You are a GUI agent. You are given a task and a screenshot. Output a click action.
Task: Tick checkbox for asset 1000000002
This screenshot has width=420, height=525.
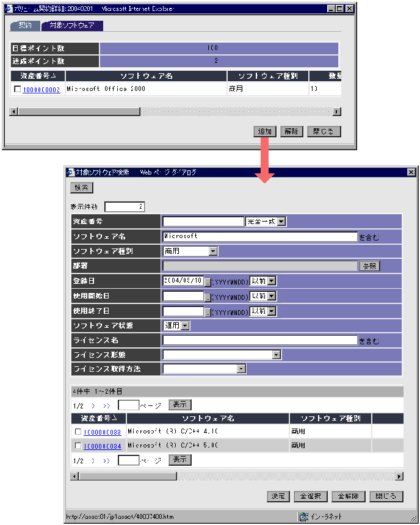point(18,89)
